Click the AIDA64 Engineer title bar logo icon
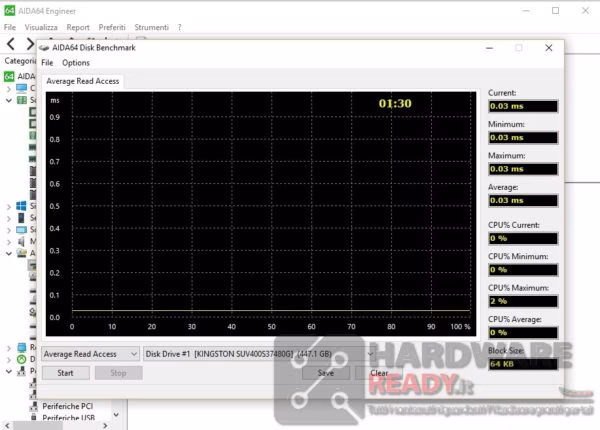The height and width of the screenshot is (430, 600). pos(10,11)
